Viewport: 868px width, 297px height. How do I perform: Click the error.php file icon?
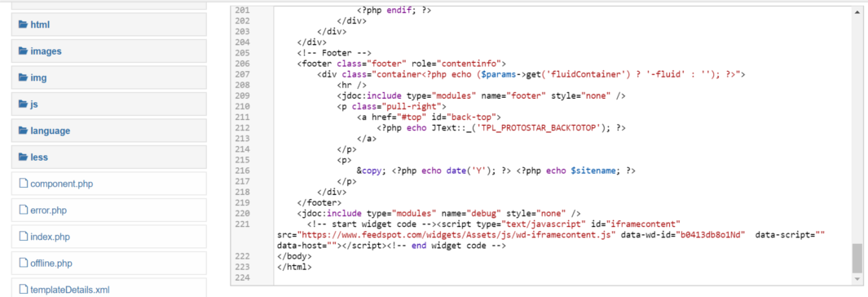(x=23, y=210)
